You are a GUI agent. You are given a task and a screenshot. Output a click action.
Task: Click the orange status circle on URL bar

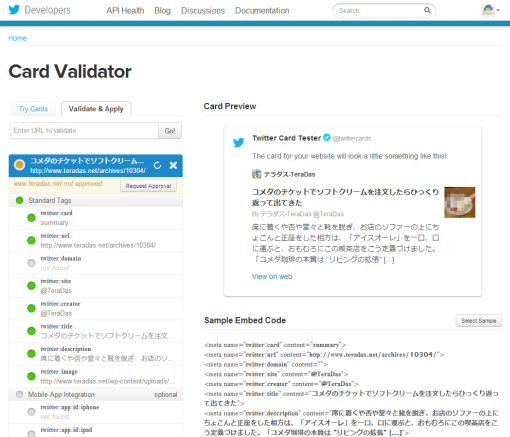pos(19,165)
